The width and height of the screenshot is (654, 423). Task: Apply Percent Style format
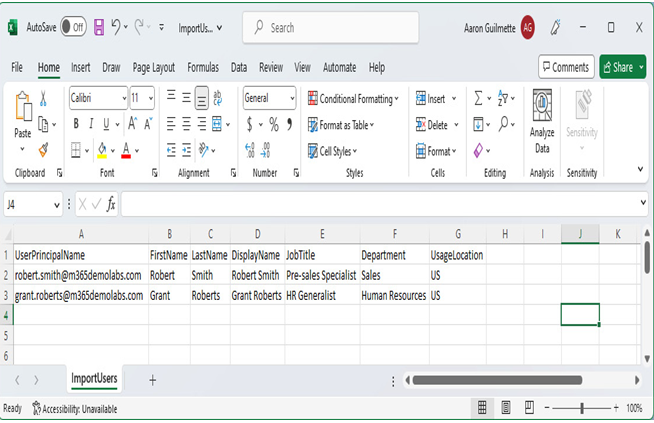click(x=274, y=124)
